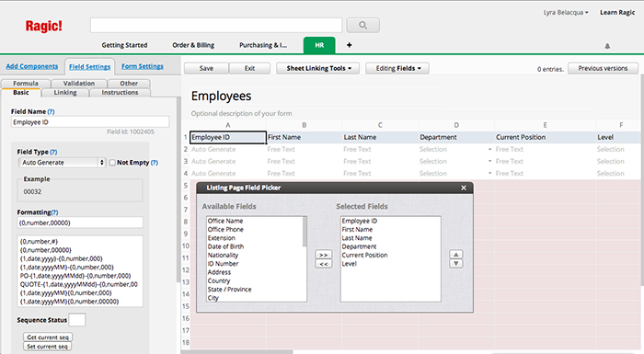
Task: Open Field Name help (?) link
Action: tap(51, 111)
